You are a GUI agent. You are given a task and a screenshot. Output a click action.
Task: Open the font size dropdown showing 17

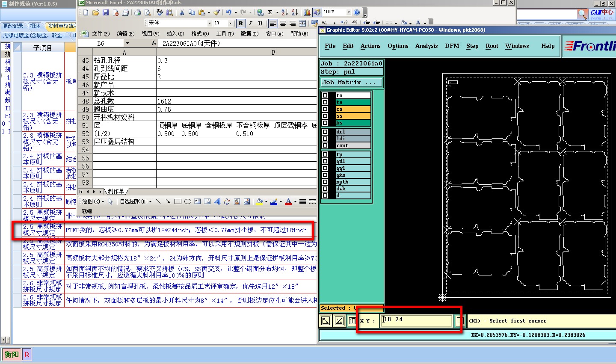coord(230,23)
